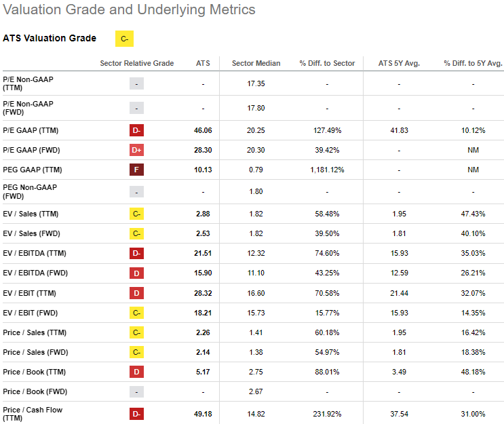Click the % Diff. to 5Y Avg. column header
Image resolution: width=504 pixels, height=424 pixels.
tap(473, 63)
